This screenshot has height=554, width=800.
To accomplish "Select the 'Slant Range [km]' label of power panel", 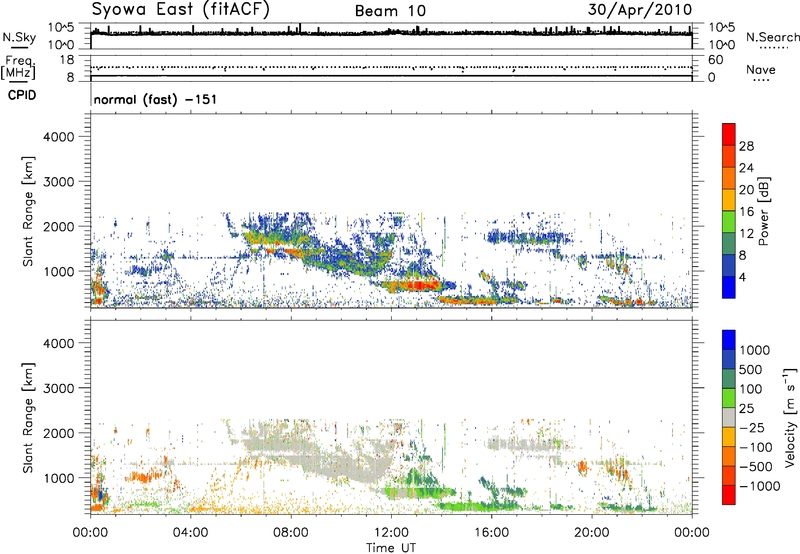I will tap(28, 211).
